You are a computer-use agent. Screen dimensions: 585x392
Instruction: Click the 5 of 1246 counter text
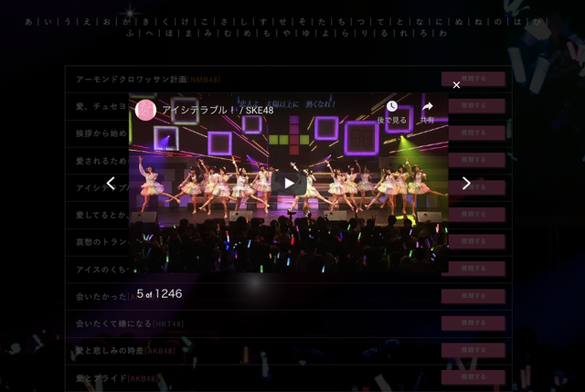point(159,294)
